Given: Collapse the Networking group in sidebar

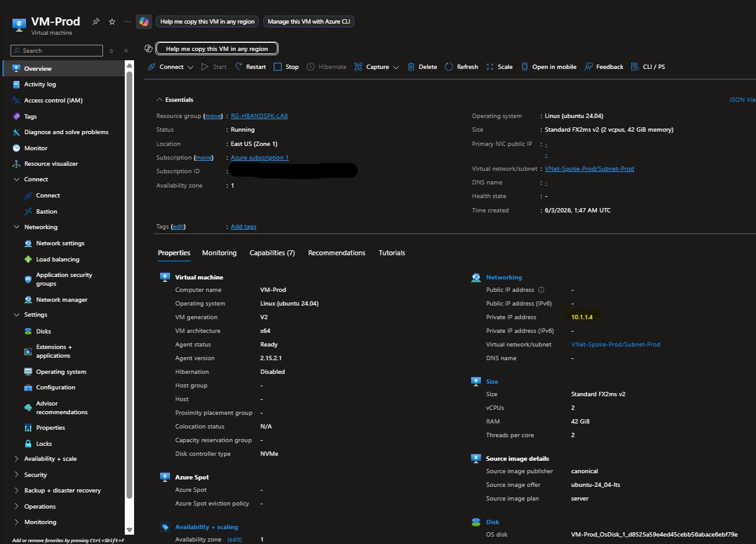Looking at the screenshot, I should pyautogui.click(x=17, y=227).
